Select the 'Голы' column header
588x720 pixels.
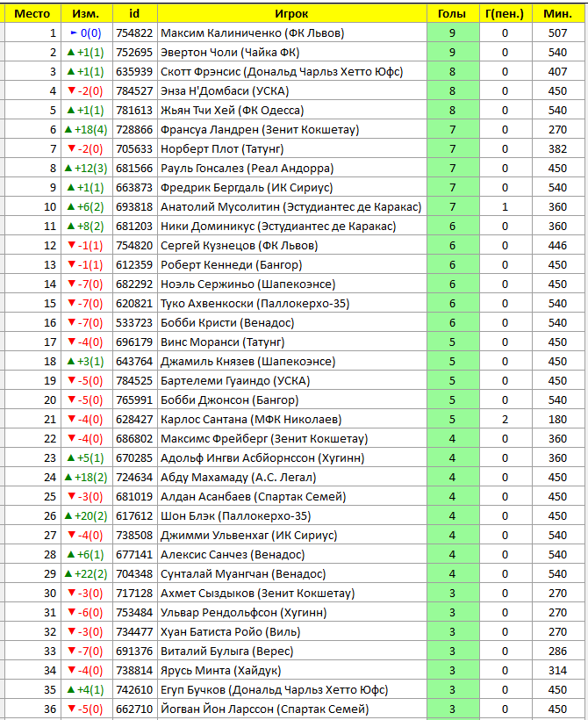coord(453,14)
